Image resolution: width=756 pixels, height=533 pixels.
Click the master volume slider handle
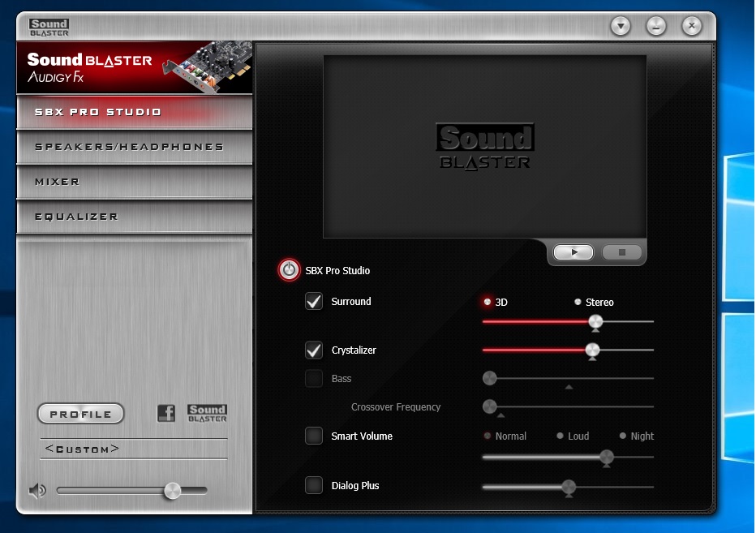(172, 491)
